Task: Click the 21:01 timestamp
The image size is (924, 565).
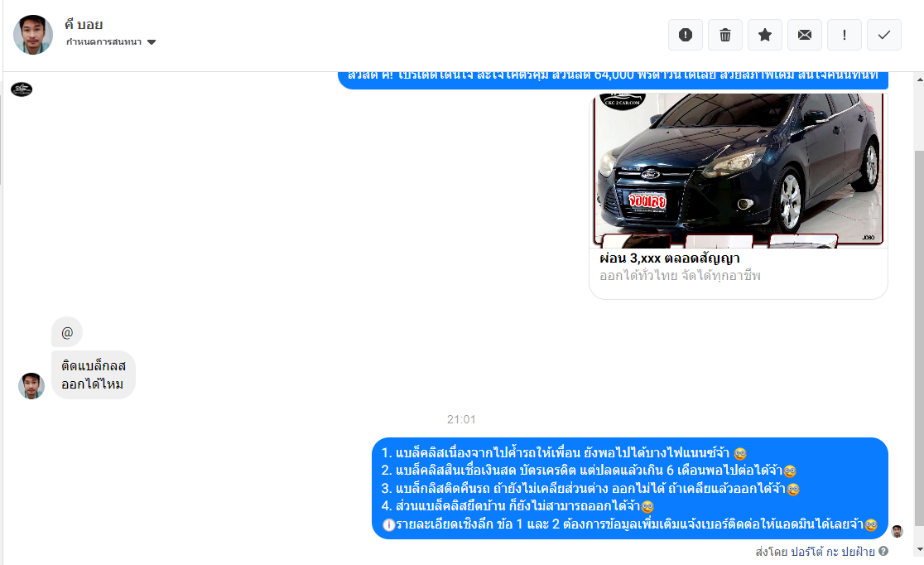Action: pos(461,419)
